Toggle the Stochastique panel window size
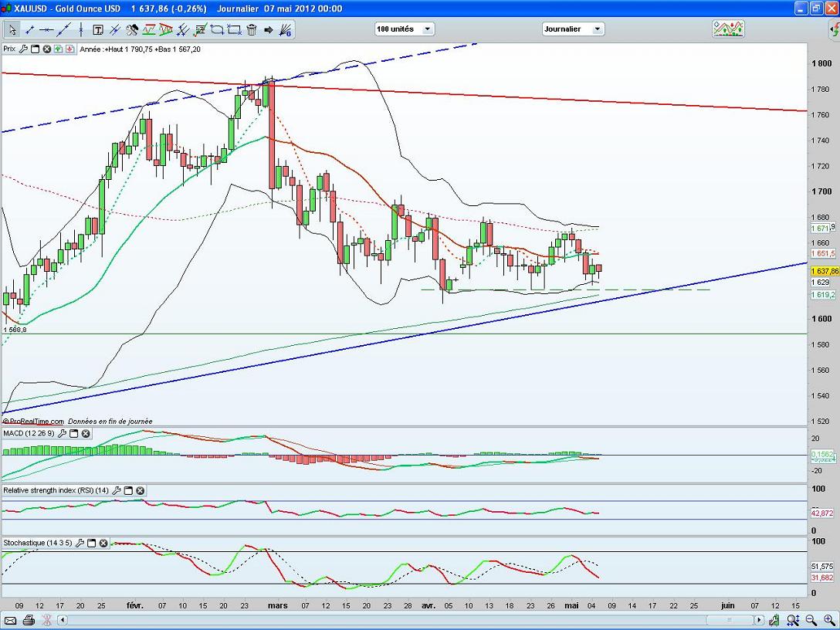Viewport: 840px width, 630px height. tap(92, 544)
